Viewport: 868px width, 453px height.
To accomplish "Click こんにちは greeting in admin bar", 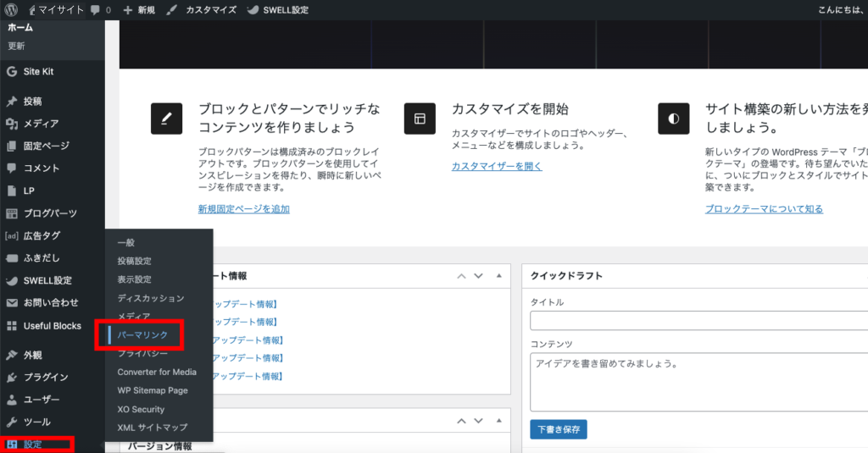I will (842, 10).
